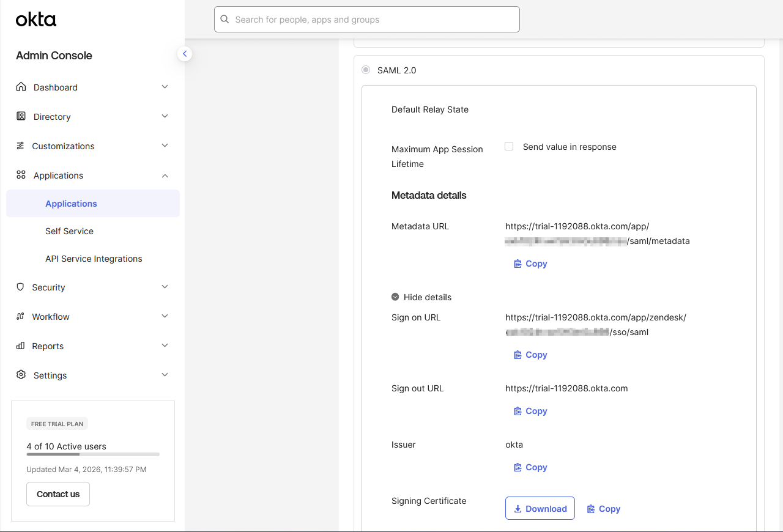Viewport: 783px width, 532px height.
Task: Click the 'https://trial-1192088.okta.com' sign out URL text
Action: [566, 388]
